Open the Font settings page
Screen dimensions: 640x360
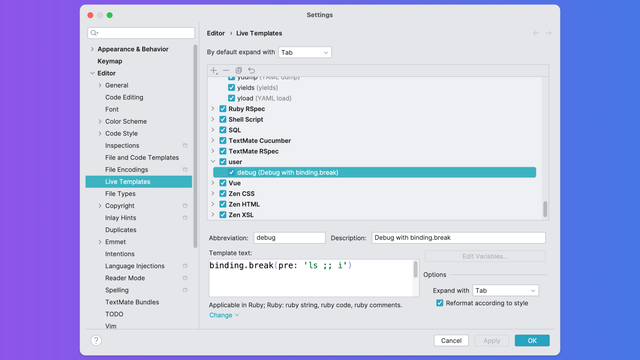[x=112, y=109]
